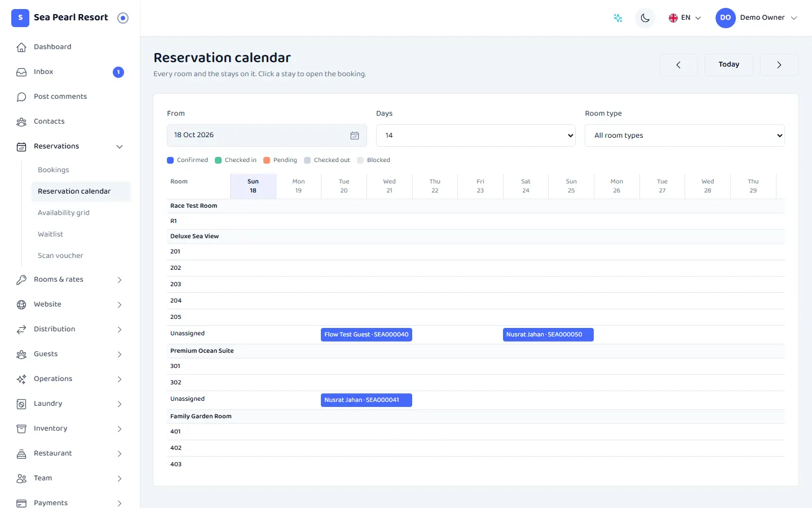Click the Post comments bubble icon
The image size is (812, 508).
pyautogui.click(x=21, y=97)
